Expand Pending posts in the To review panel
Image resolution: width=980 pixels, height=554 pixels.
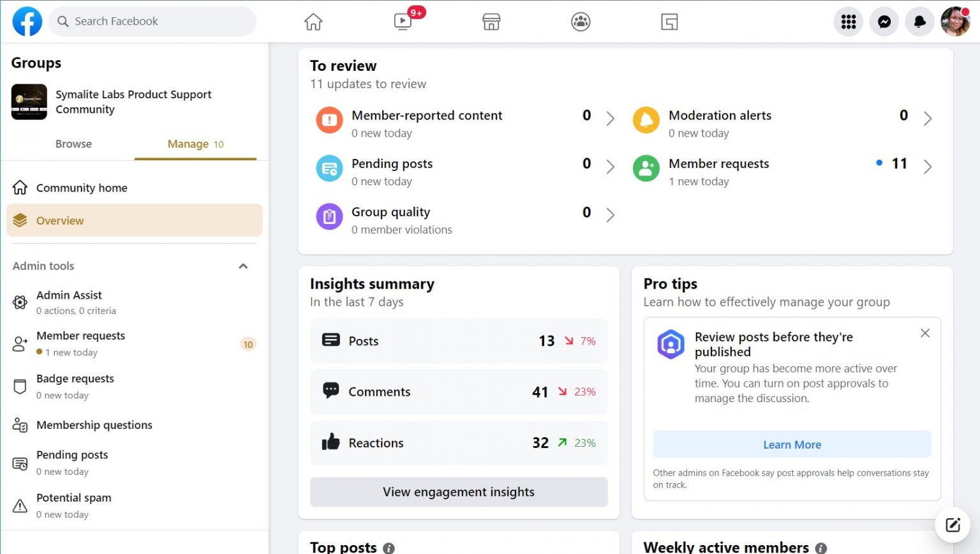click(611, 167)
